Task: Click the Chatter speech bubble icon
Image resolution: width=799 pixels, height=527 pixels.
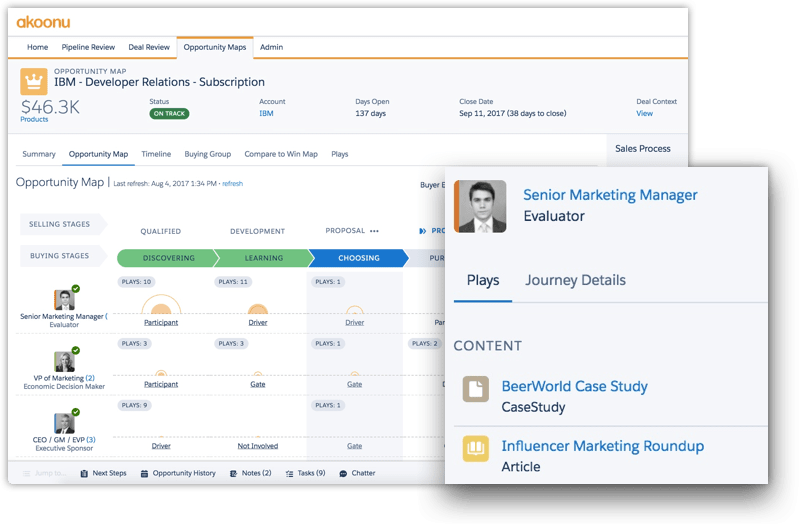Action: point(343,473)
